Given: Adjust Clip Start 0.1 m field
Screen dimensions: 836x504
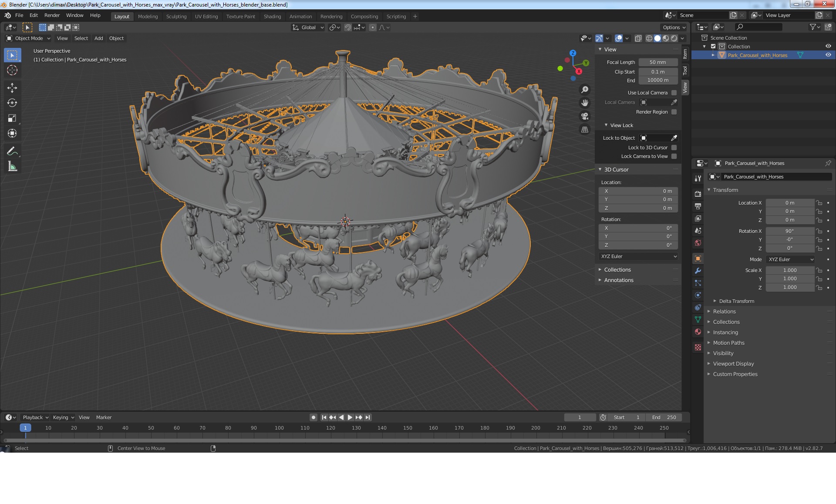Looking at the screenshot, I should coord(658,72).
